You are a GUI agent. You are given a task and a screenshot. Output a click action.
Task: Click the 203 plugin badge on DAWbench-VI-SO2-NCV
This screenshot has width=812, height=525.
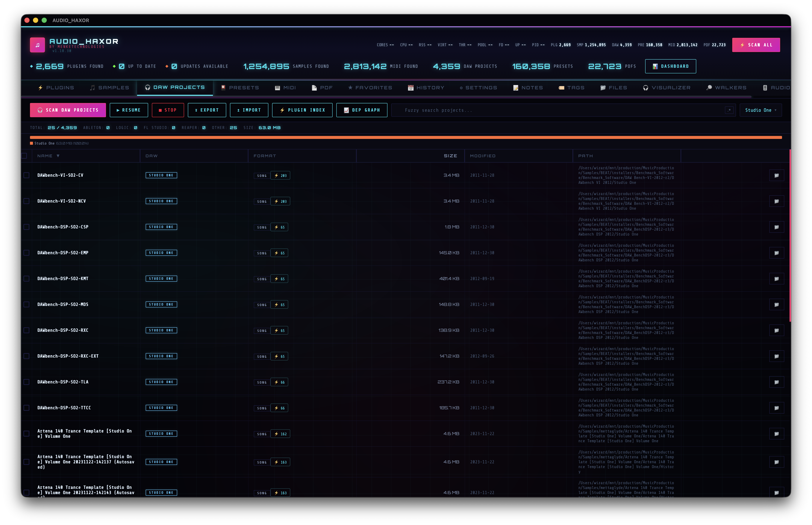coord(280,201)
